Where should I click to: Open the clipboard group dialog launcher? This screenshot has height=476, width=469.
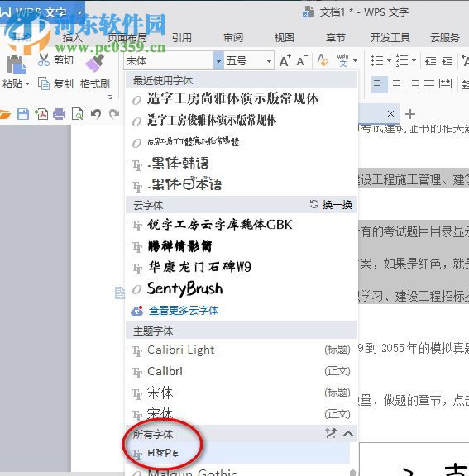click(x=110, y=98)
